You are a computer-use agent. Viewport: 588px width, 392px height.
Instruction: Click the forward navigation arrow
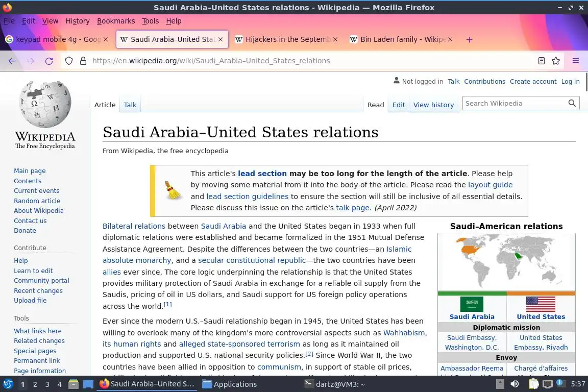(x=31, y=61)
